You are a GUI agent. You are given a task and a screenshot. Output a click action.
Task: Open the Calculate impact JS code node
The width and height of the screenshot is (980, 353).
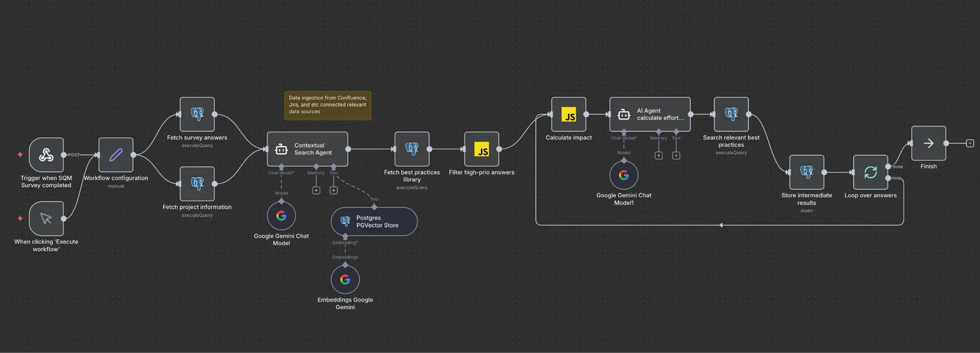point(569,114)
